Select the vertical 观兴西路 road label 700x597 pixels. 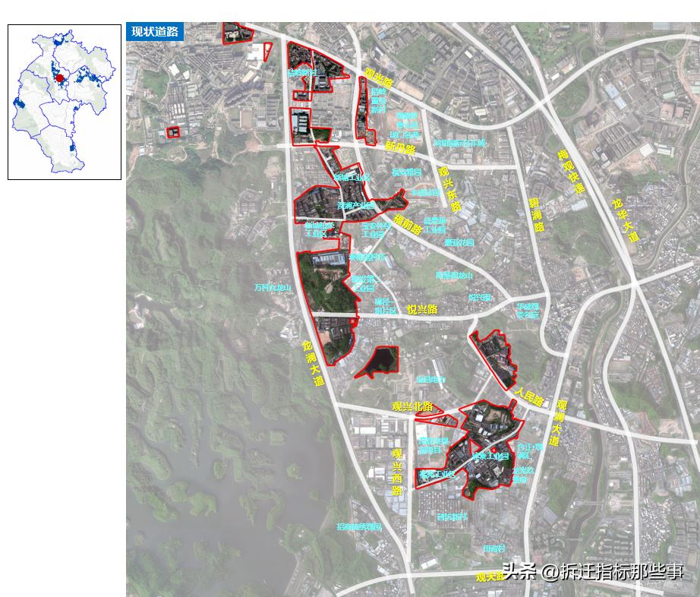point(397,472)
